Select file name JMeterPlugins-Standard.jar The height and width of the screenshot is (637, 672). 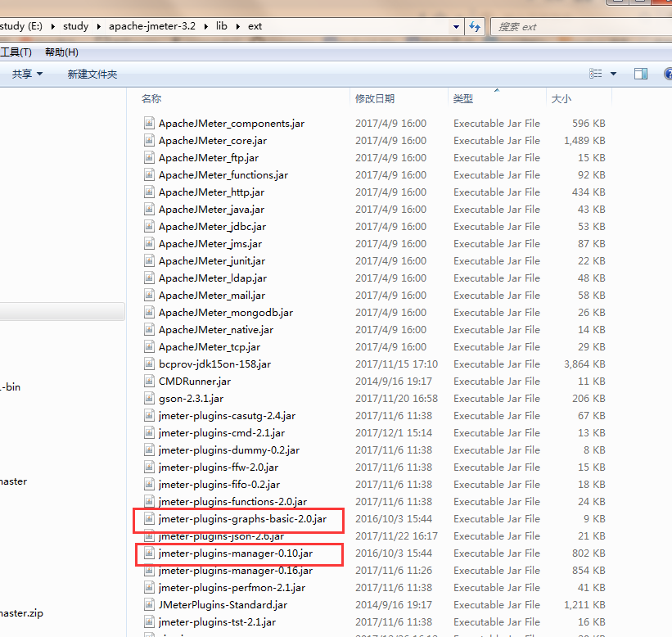pos(223,605)
